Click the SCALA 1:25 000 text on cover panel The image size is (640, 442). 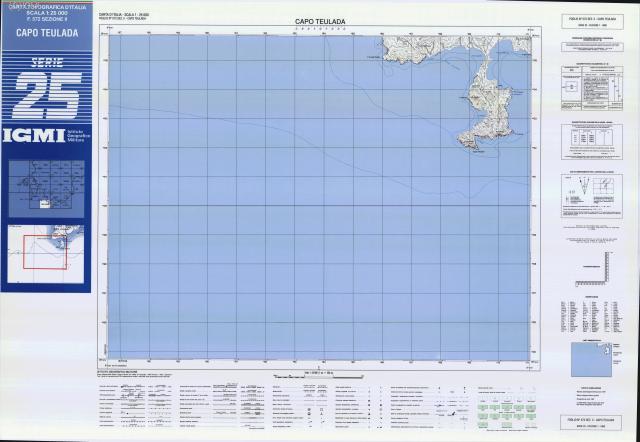[x=47, y=13]
